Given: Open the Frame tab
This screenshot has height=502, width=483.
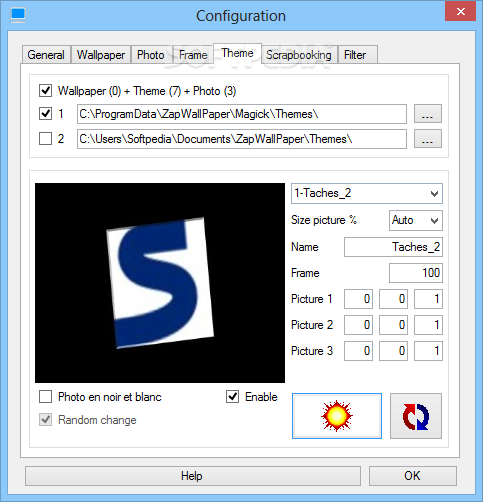Looking at the screenshot, I should click(x=193, y=55).
